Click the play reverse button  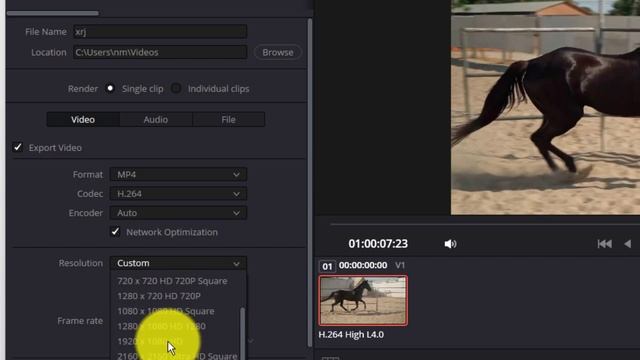(x=628, y=244)
